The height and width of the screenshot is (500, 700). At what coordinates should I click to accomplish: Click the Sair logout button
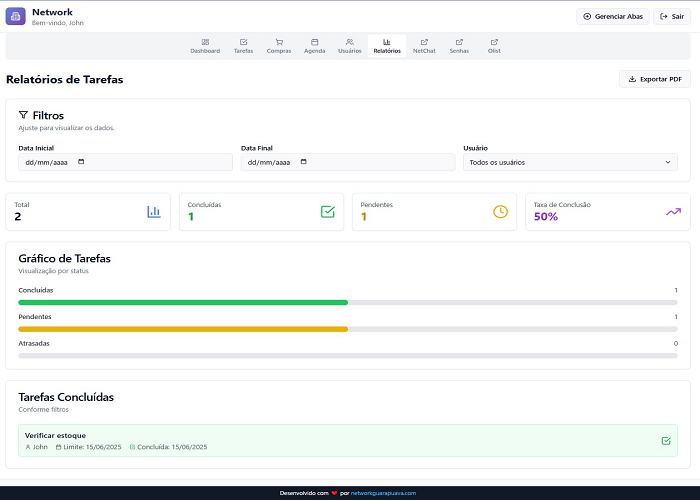click(x=673, y=16)
